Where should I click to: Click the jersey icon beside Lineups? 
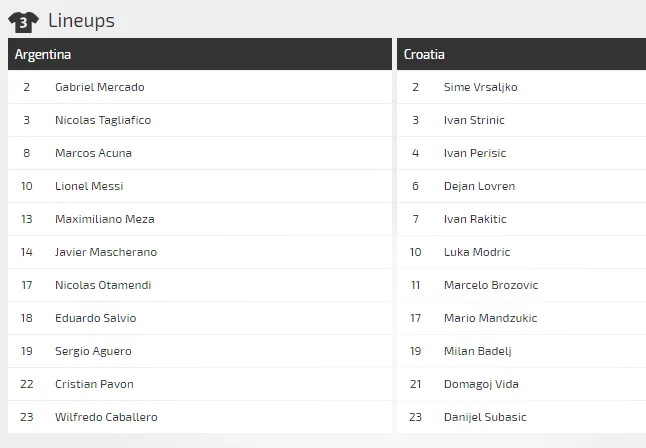click(23, 20)
